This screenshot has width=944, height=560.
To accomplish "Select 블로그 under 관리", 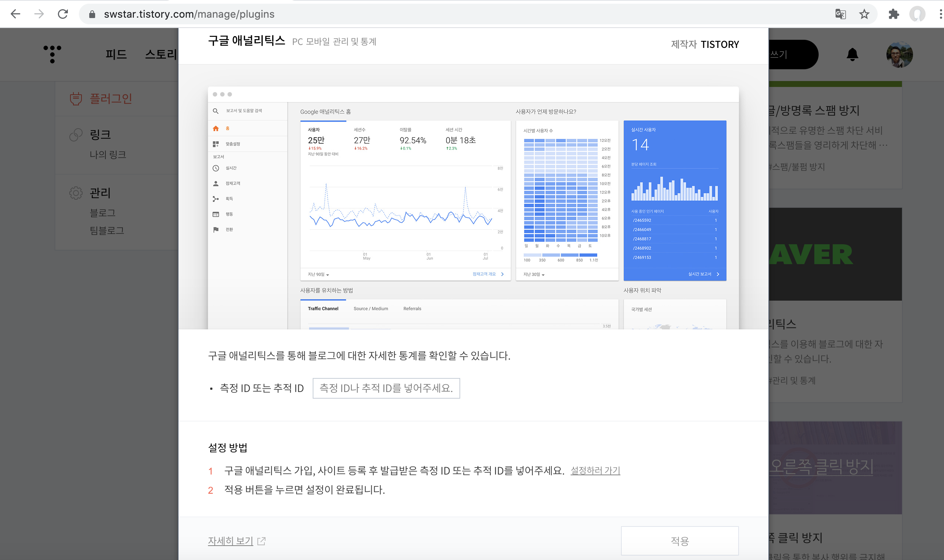I will (x=103, y=213).
